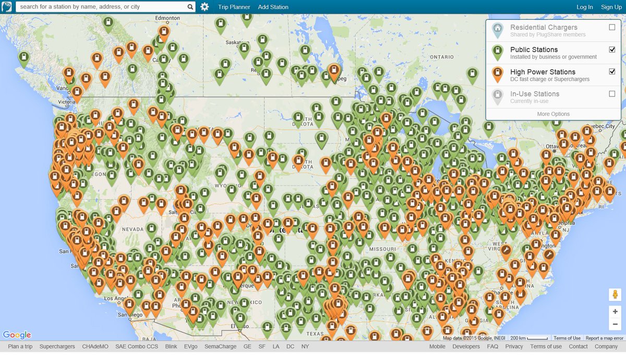
Task: Open the footer-bar Terms of use link
Action: [x=546, y=347]
